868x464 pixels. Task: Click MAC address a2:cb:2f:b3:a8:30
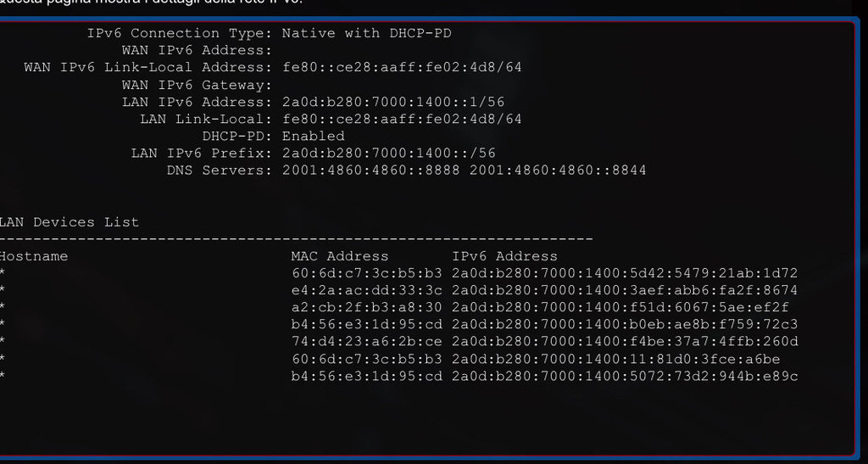[366, 307]
